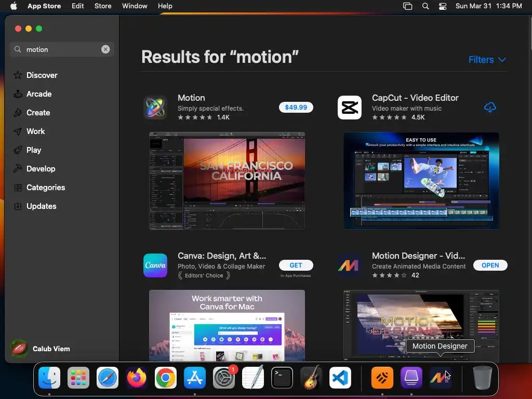Launch Visual Studio Code from Dock
The width and height of the screenshot is (532, 399).
[x=340, y=378]
